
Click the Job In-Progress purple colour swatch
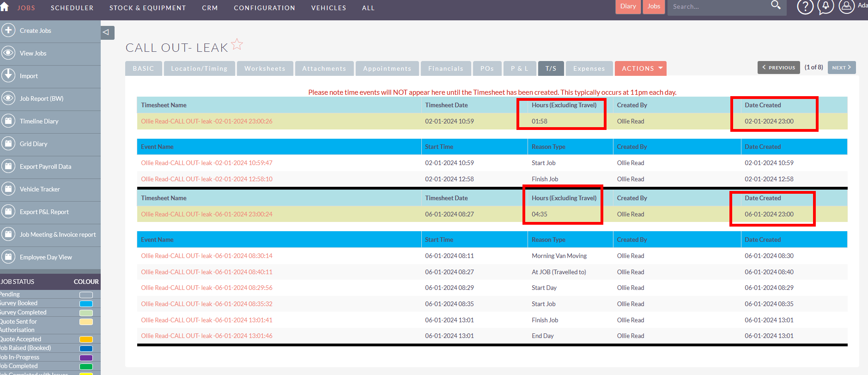pos(86,358)
